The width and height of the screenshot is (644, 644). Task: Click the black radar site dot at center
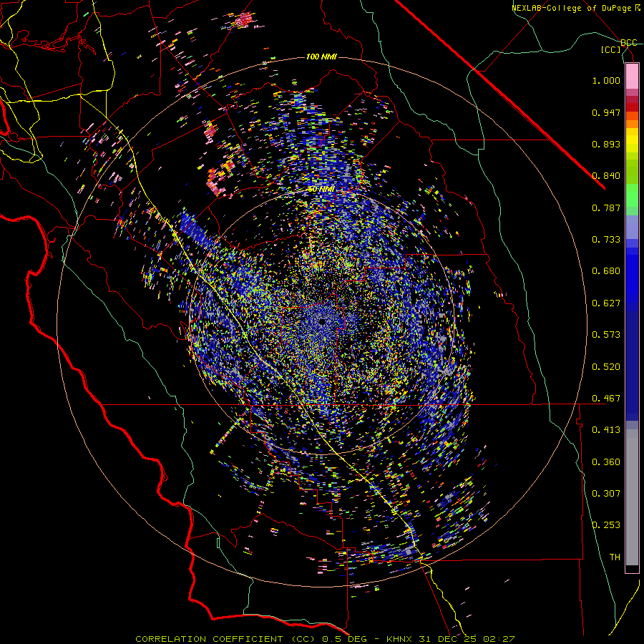pyautogui.click(x=322, y=321)
